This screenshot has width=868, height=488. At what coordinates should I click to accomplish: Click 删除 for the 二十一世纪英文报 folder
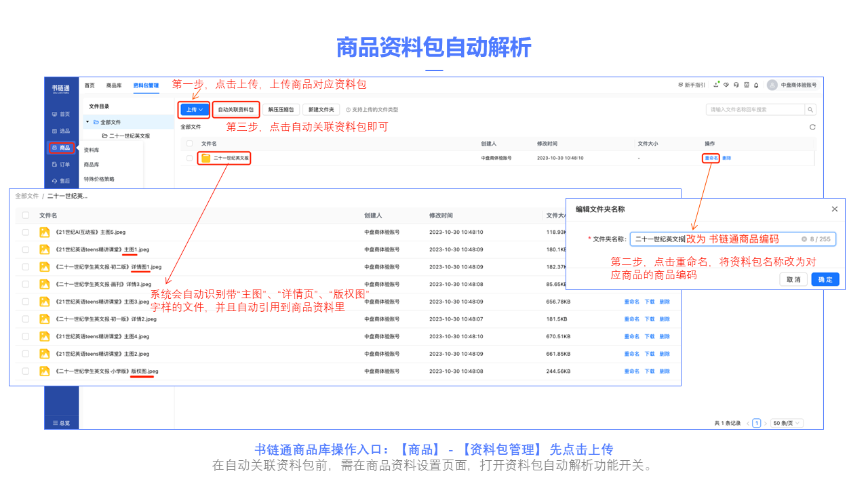(726, 158)
